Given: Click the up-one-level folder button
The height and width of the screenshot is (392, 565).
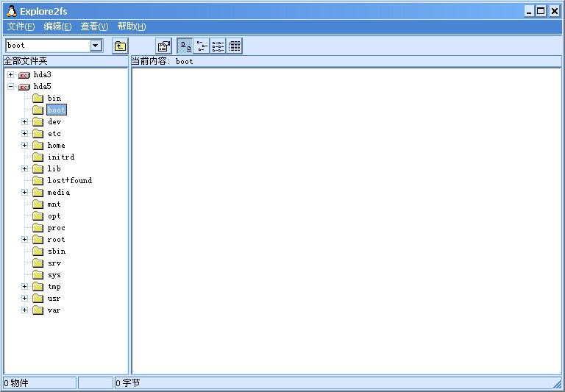Looking at the screenshot, I should point(120,46).
